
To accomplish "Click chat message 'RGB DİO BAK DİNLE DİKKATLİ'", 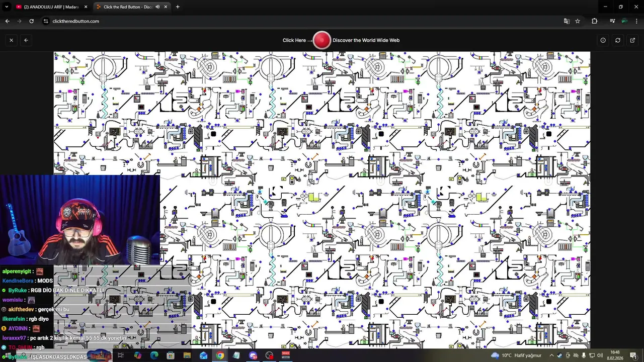I will tap(67, 291).
